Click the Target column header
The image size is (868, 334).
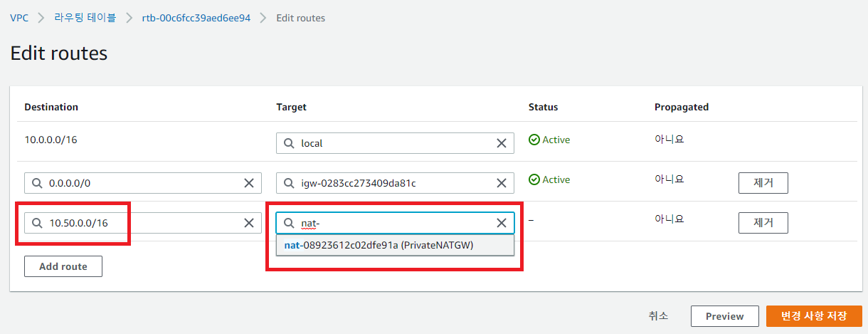tap(292, 107)
